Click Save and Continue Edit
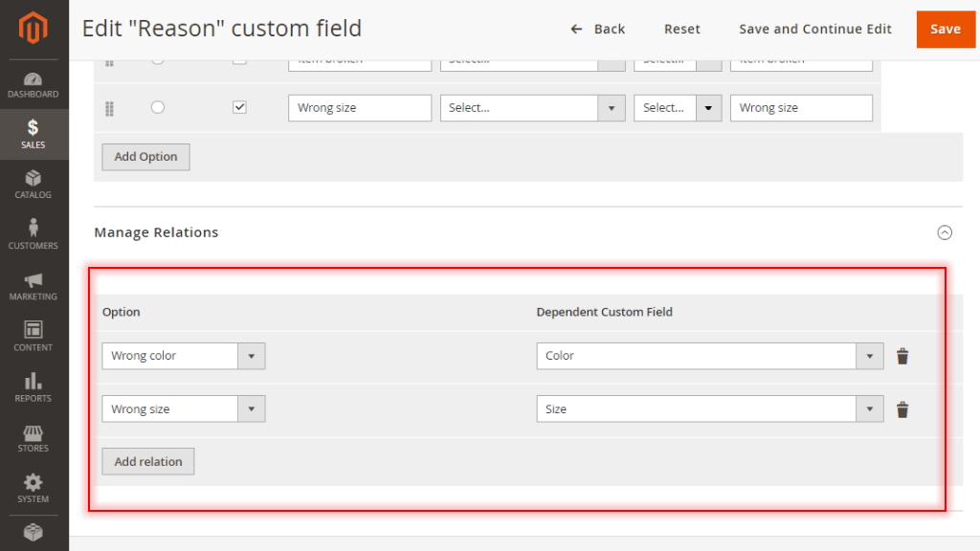This screenshot has height=551, width=980. tap(815, 29)
